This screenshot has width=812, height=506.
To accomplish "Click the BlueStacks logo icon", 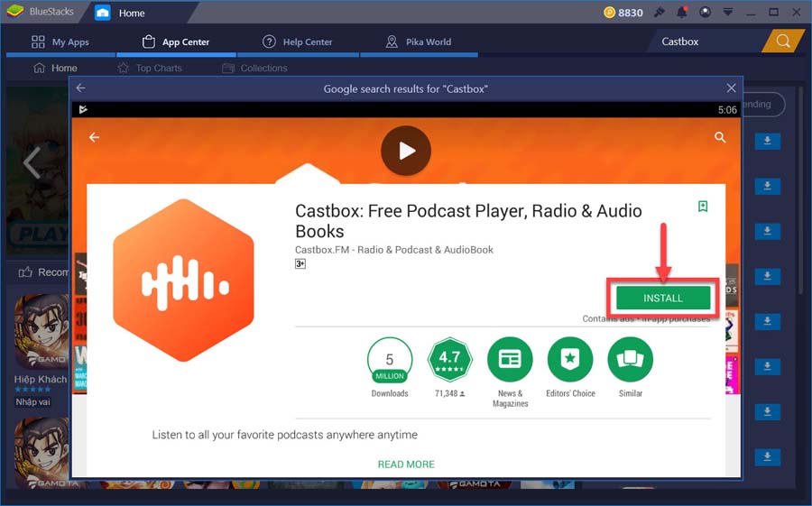I will coord(14,11).
